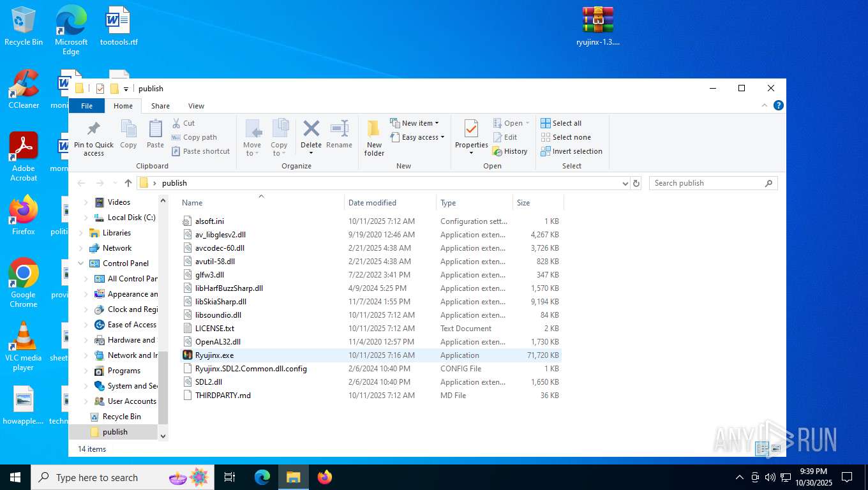Open file History

[510, 151]
